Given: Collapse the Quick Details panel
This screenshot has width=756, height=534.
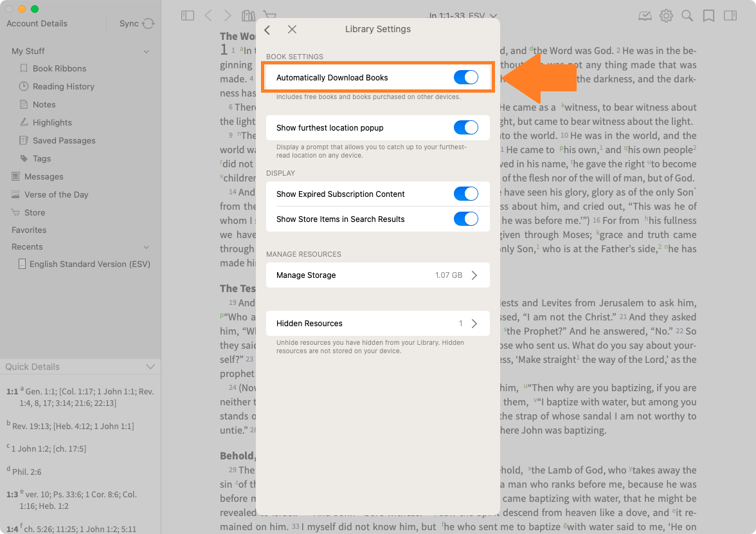Looking at the screenshot, I should click(150, 367).
